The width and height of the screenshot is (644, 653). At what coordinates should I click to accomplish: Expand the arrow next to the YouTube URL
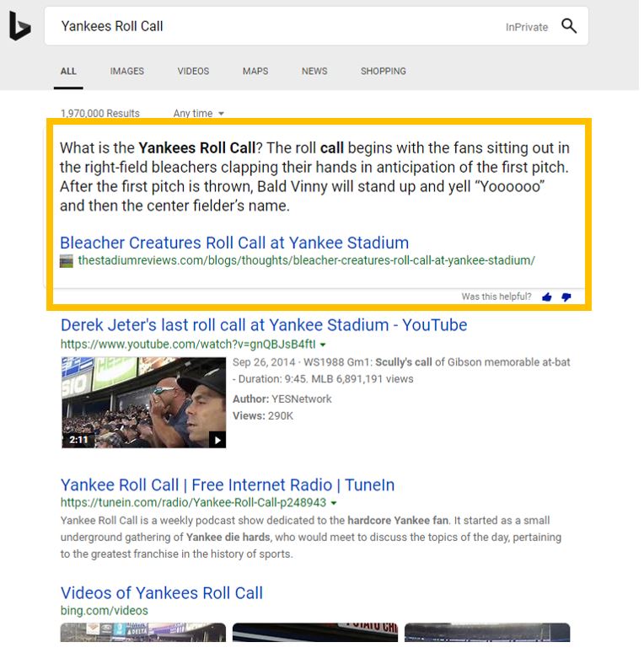point(323,345)
